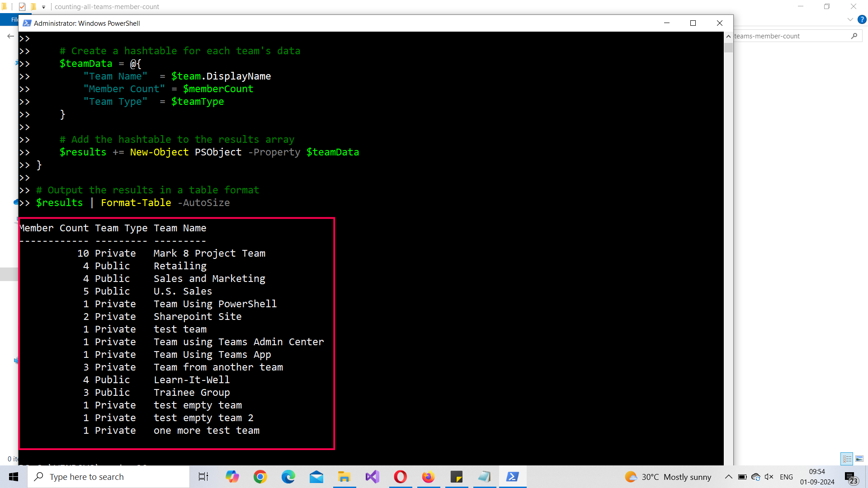Open the notification center button
The width and height of the screenshot is (868, 488).
pos(850,477)
